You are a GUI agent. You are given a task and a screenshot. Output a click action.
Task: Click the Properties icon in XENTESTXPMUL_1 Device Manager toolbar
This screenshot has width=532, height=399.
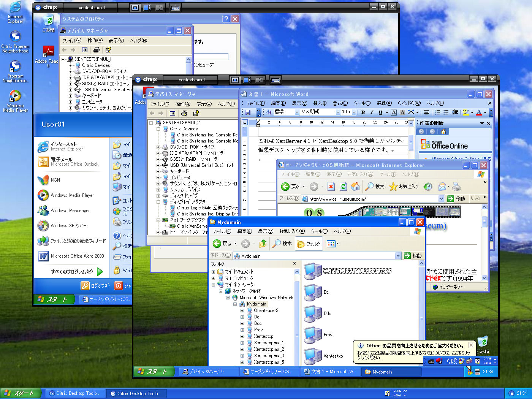click(x=108, y=50)
